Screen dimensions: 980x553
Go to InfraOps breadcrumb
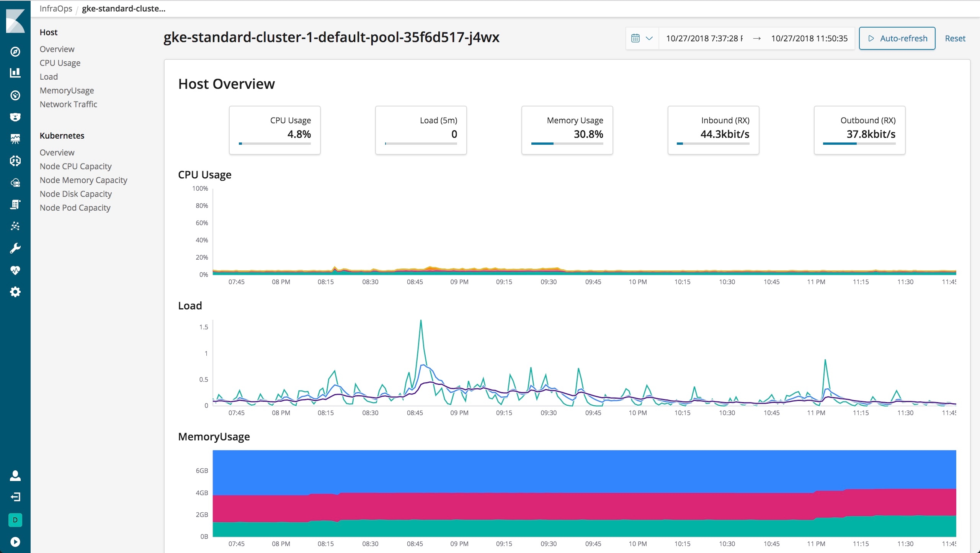pos(56,8)
